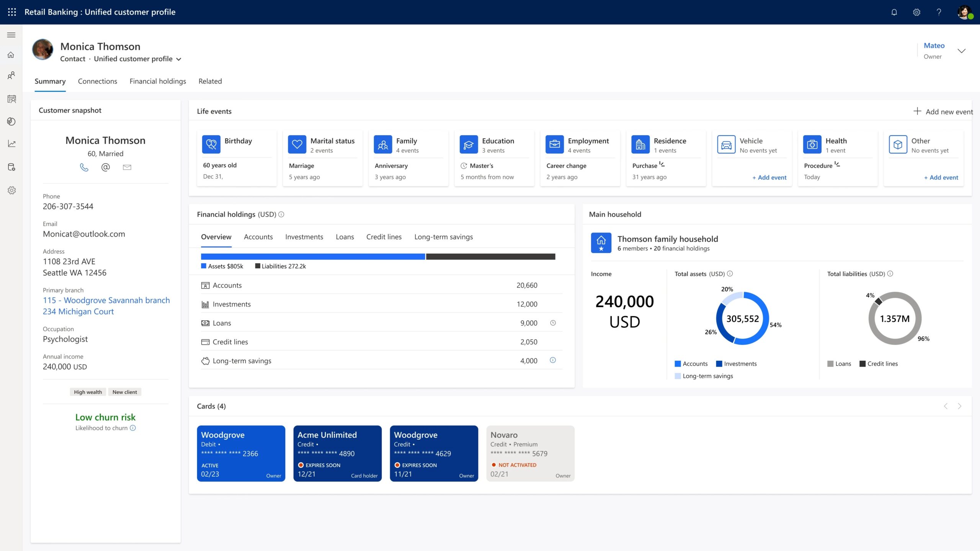
Task: Open help using the question mark icon
Action: pyautogui.click(x=939, y=12)
